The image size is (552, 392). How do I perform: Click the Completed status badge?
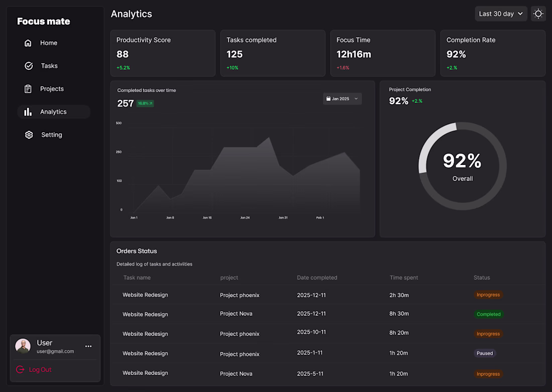pos(488,314)
